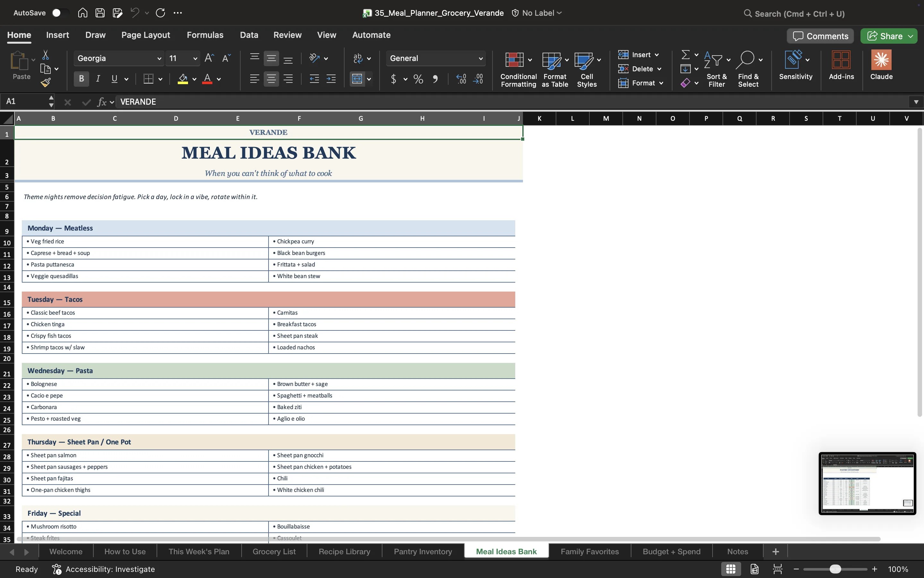The image size is (924, 578).
Task: Toggle Underline formatting
Action: point(114,79)
